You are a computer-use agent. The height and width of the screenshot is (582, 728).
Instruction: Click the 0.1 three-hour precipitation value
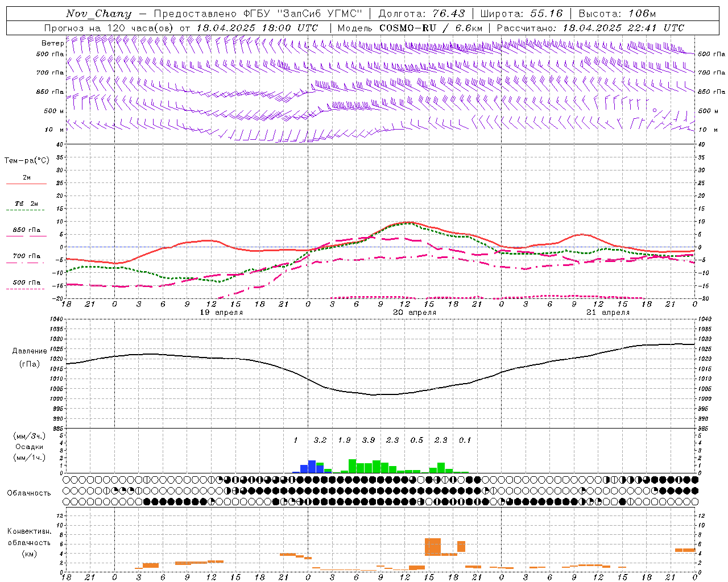(465, 440)
